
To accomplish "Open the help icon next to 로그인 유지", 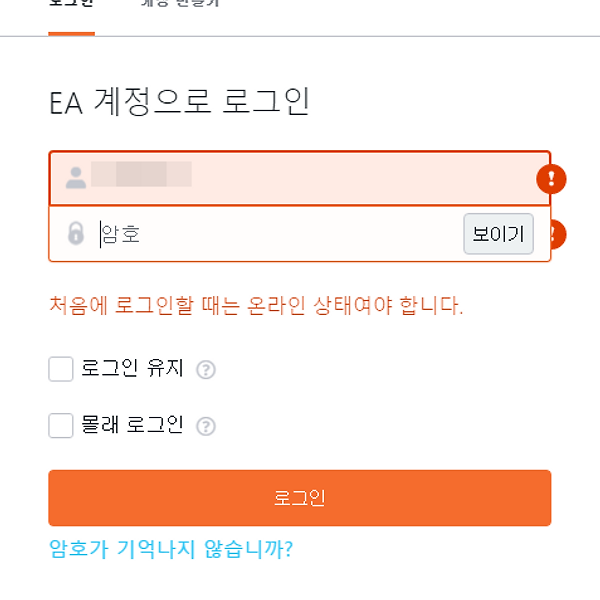I will 206,370.
